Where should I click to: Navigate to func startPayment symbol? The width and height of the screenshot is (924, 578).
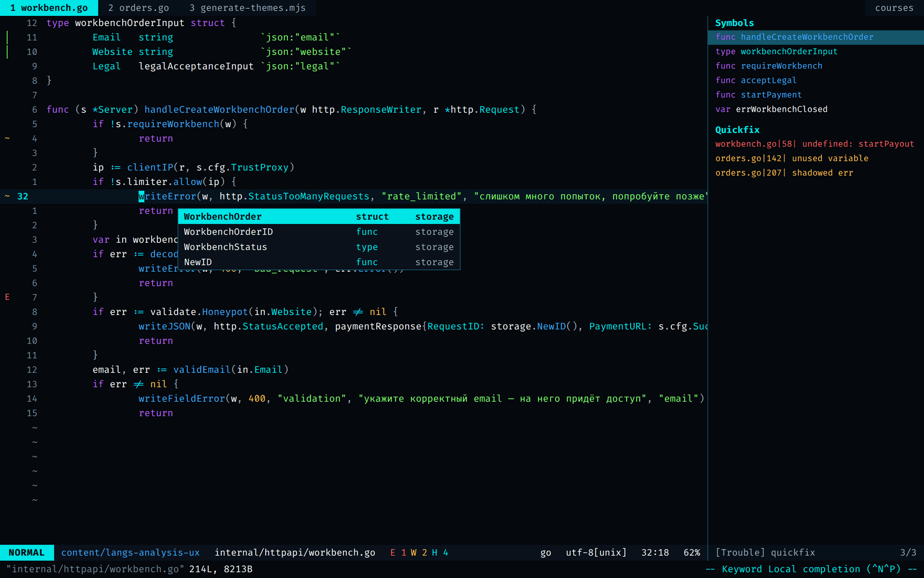coord(816,95)
